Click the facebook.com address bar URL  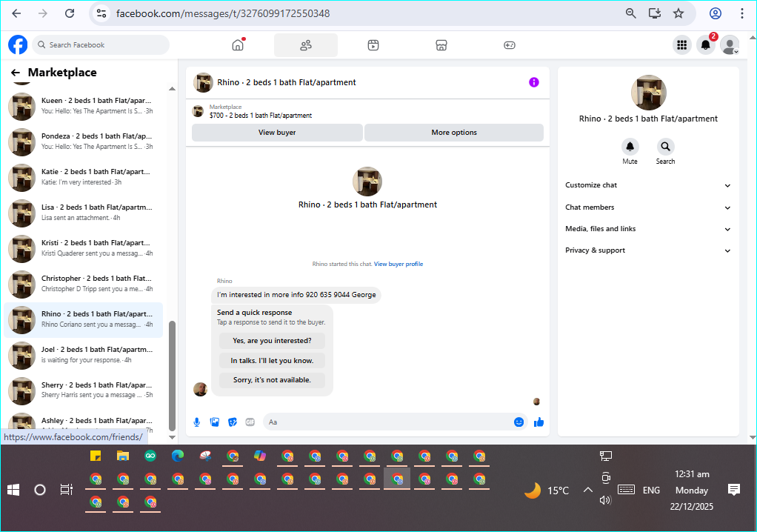(x=223, y=13)
